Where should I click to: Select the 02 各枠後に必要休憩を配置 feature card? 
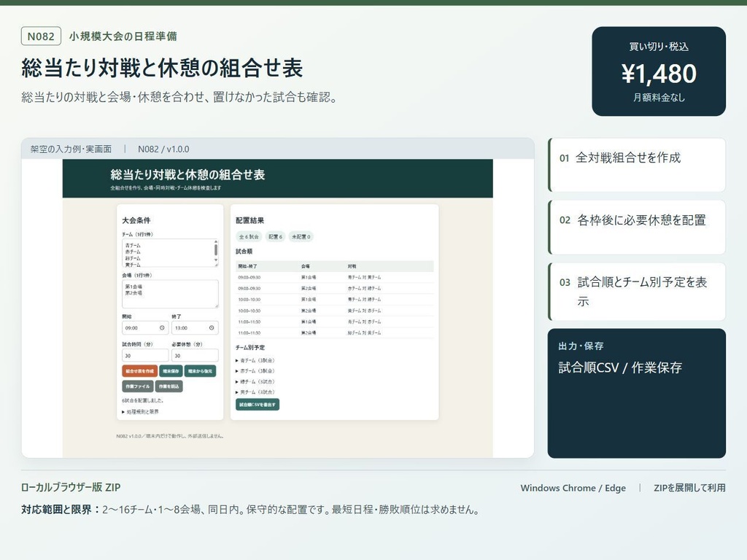tap(637, 227)
